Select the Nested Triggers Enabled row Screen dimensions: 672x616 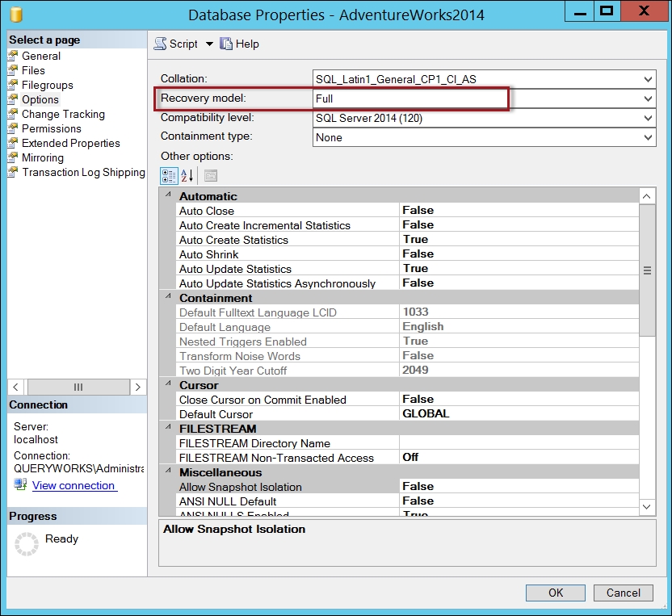tap(407, 342)
